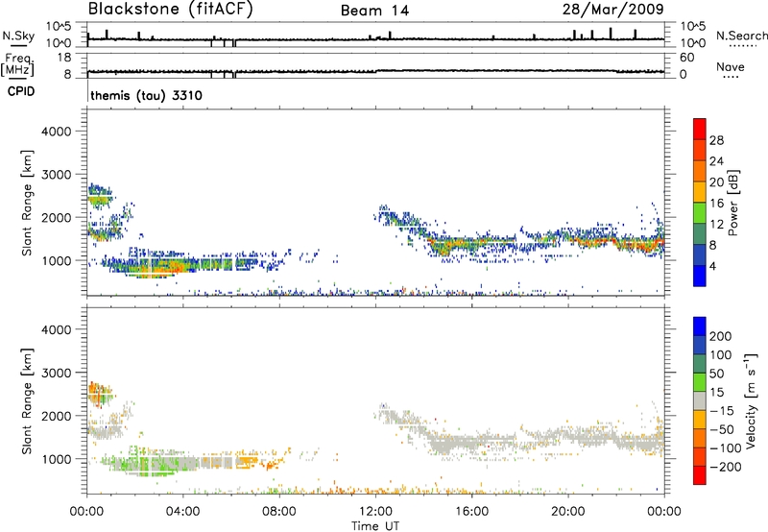The width and height of the screenshot is (768, 532).
Task: Click the Velocity [m s⁻¹] colorbar label
Action: click(x=751, y=400)
